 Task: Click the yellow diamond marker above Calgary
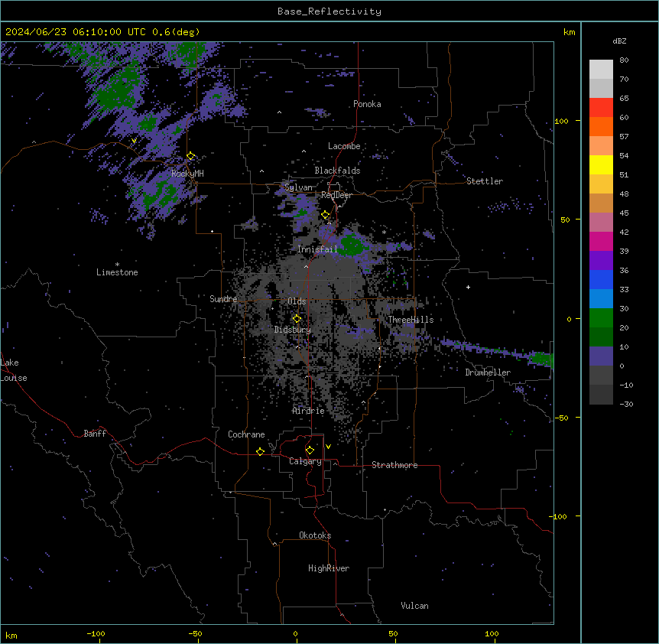(x=310, y=450)
